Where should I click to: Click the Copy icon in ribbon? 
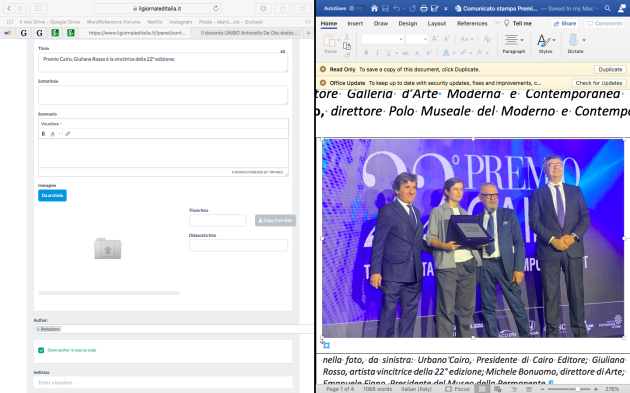coord(347,46)
